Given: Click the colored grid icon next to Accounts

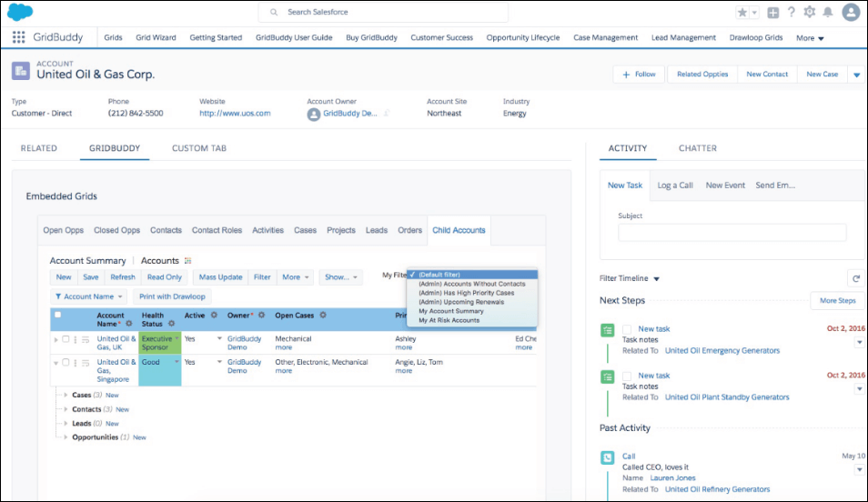Looking at the screenshot, I should 187,261.
